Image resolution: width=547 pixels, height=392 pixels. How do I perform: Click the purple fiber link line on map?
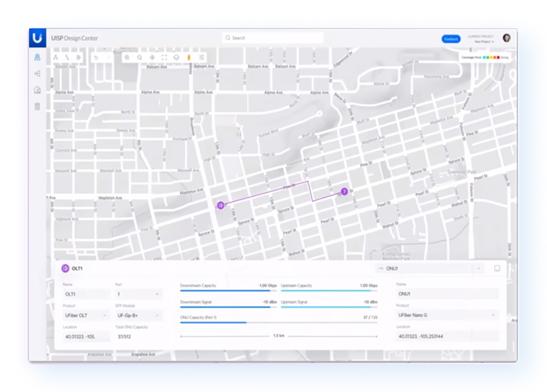267,193
